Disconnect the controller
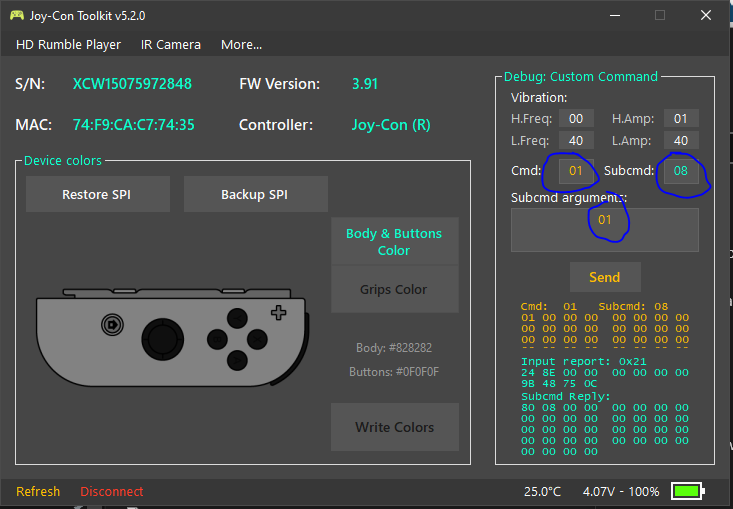This screenshot has width=733, height=509. pyautogui.click(x=112, y=491)
